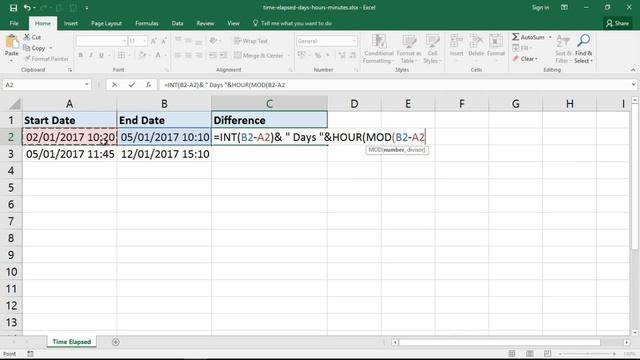Select column D header
This screenshot has height=360, width=640.
click(x=354, y=104)
